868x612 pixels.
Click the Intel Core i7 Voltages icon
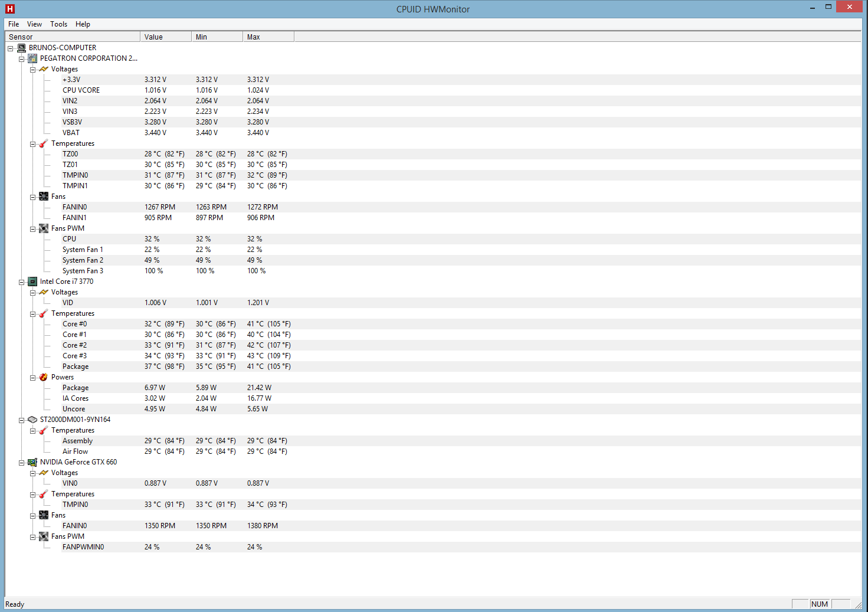tap(44, 292)
